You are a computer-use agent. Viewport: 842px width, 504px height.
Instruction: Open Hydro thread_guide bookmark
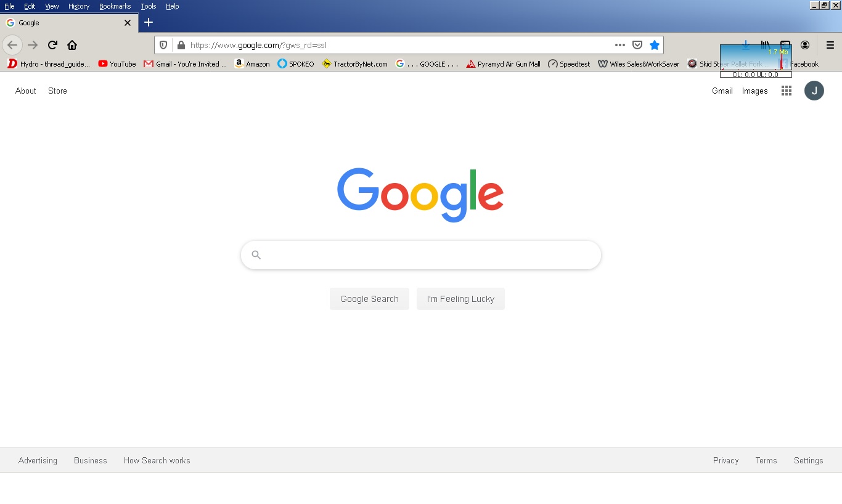point(49,63)
